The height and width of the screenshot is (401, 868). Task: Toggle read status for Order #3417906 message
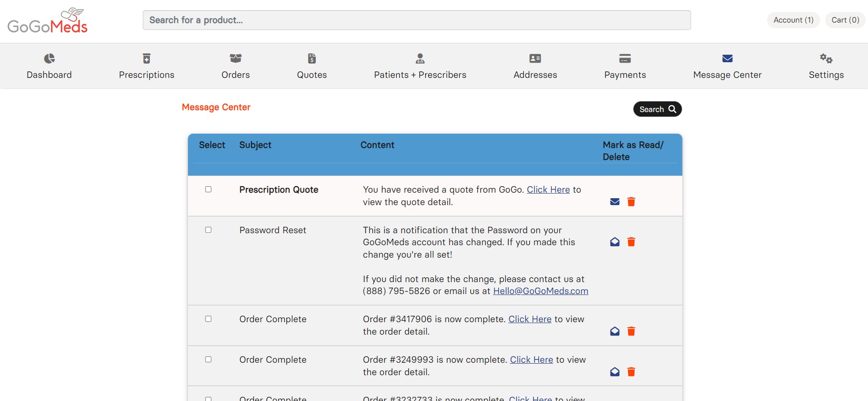(615, 331)
